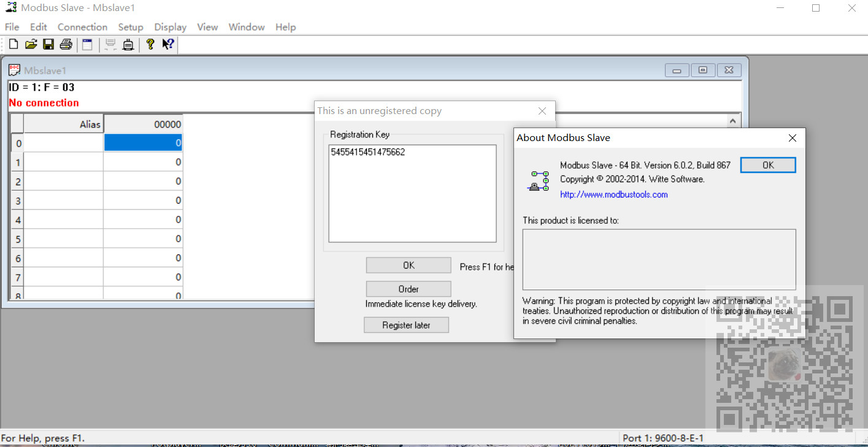
Task: Click the Register later button
Action: click(406, 325)
